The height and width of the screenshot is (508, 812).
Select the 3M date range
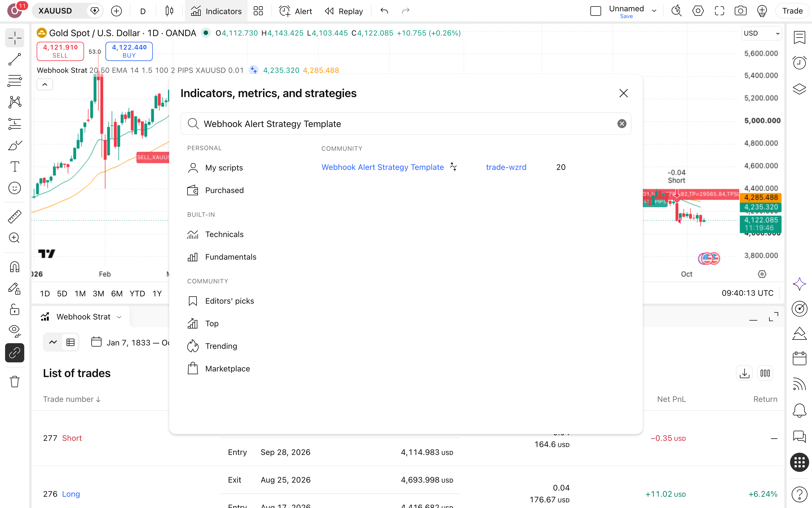click(x=98, y=294)
